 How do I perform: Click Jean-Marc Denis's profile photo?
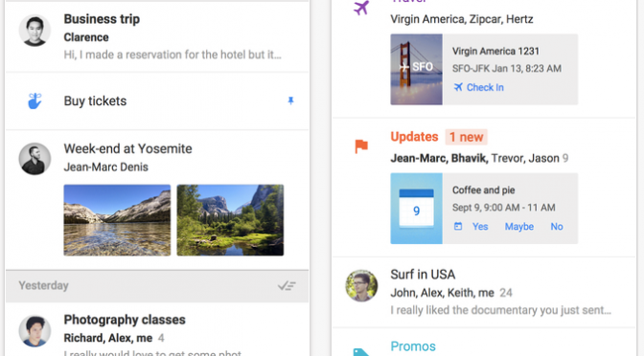click(34, 159)
